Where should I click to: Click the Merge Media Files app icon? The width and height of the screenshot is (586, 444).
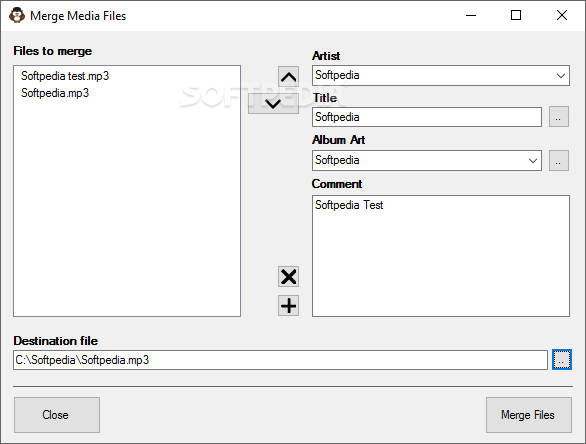pos(17,15)
